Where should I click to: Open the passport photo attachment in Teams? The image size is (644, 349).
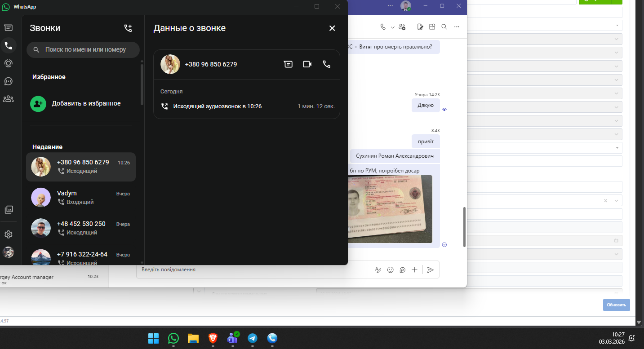click(390, 209)
